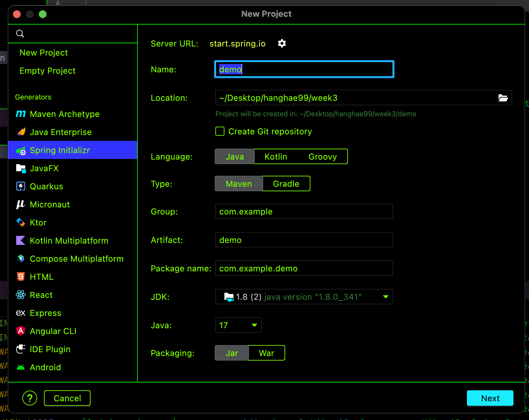Click the JavaFX folder icon
Viewport: 529px width, 420px height.
(21, 168)
